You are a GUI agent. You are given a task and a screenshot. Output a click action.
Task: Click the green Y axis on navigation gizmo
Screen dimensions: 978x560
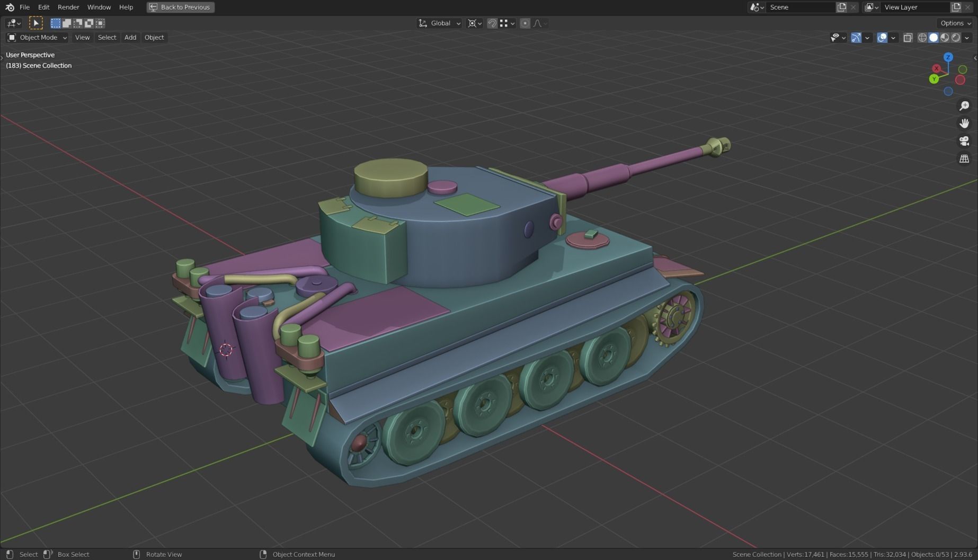point(934,79)
